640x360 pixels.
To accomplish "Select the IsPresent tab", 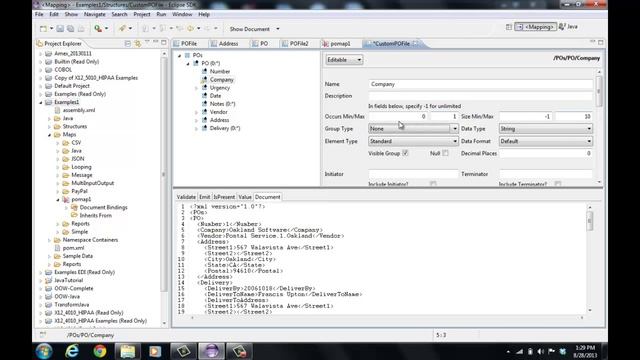I will click(x=224, y=197).
